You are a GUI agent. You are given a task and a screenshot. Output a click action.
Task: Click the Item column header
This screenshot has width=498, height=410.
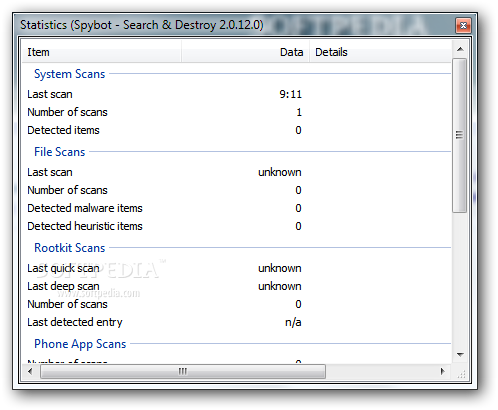pyautogui.click(x=102, y=52)
